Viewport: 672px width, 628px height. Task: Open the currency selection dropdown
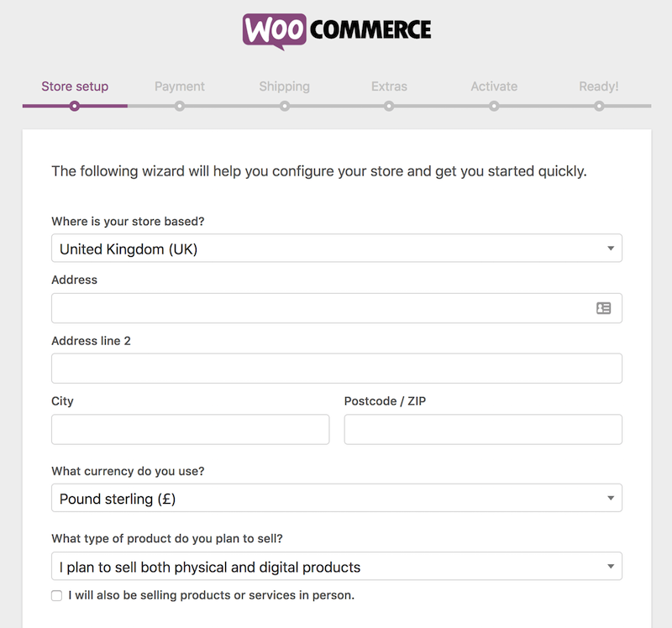[x=336, y=498]
